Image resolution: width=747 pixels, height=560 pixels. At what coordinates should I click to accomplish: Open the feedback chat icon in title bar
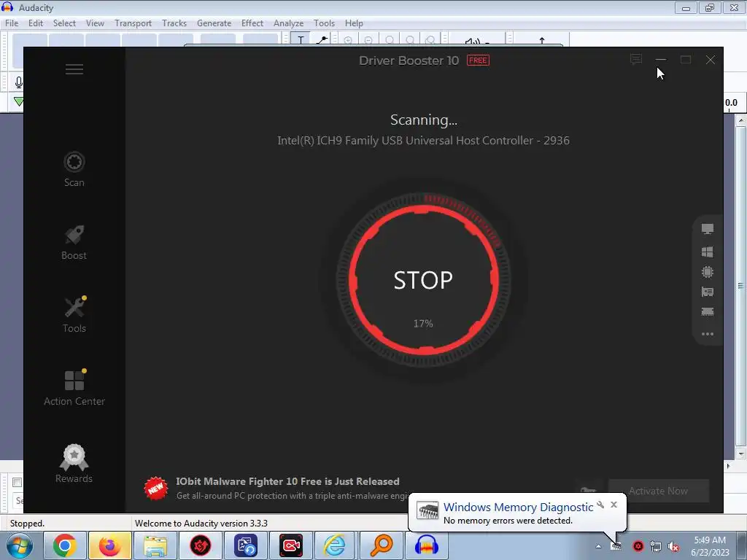tap(636, 60)
